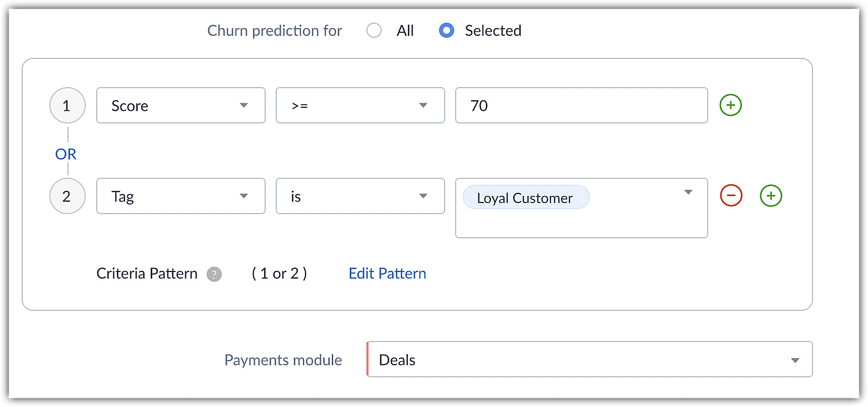The height and width of the screenshot is (407, 868).
Task: Click the green plus icon beside the Tag row
Action: click(x=771, y=195)
